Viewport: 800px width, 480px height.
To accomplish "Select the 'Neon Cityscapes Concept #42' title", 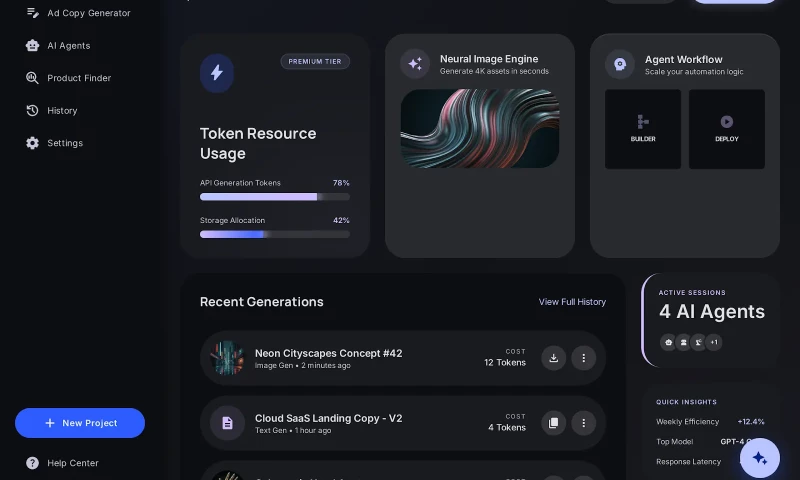I will tap(329, 353).
